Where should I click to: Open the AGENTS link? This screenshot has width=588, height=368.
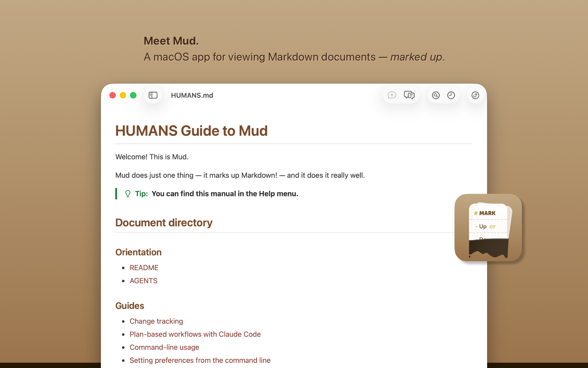click(x=143, y=281)
